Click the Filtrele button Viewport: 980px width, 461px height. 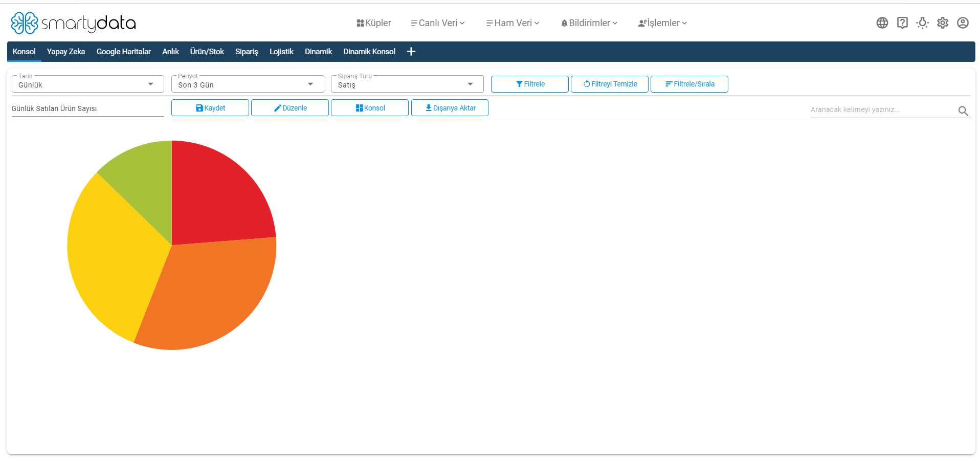click(x=530, y=84)
